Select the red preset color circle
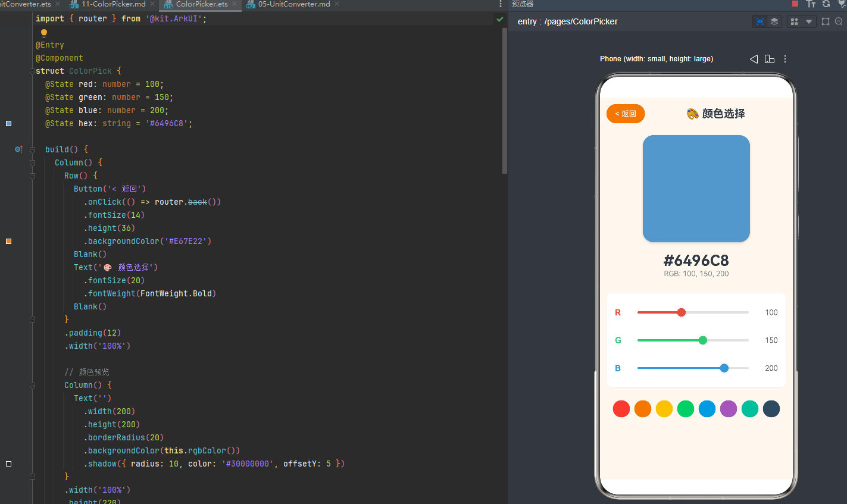Screen dimensions: 847x504 621,409
